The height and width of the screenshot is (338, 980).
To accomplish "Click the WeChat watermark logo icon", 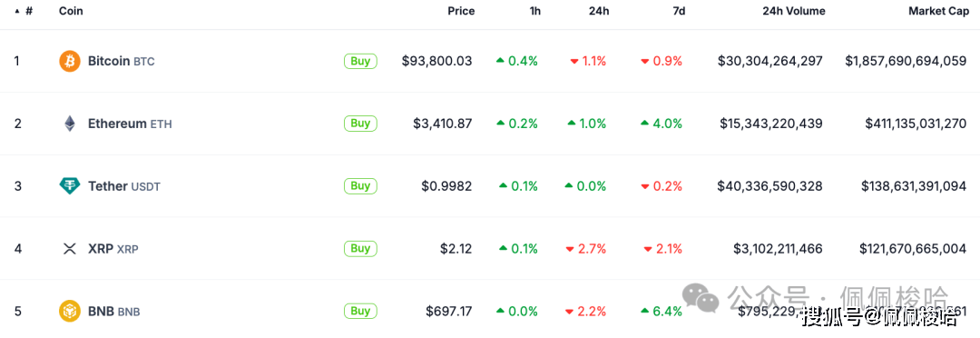I will tap(701, 297).
